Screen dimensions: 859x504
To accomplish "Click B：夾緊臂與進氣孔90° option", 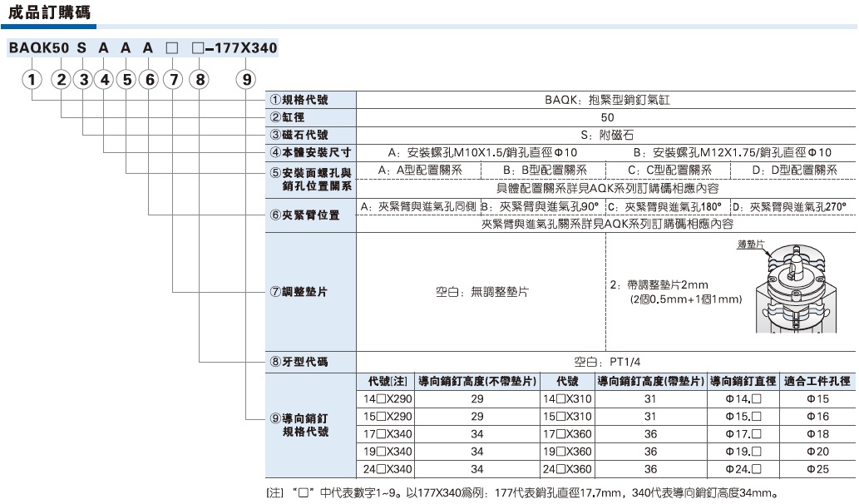I will [x=541, y=206].
